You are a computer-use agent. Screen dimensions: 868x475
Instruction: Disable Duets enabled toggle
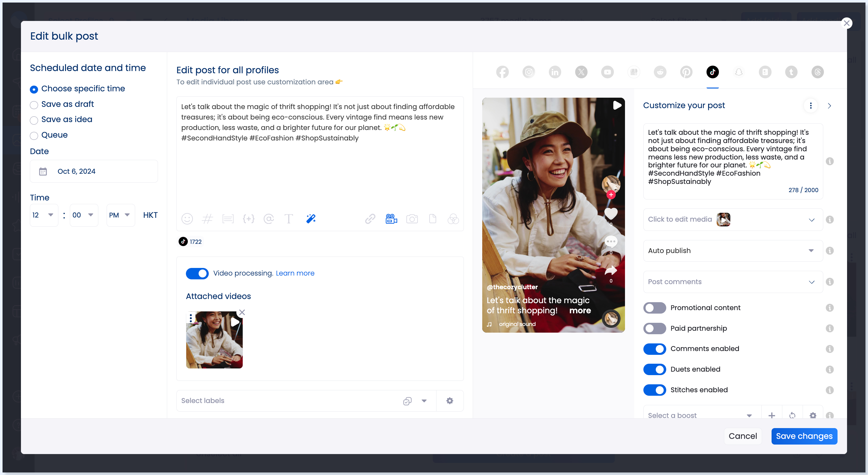click(654, 369)
